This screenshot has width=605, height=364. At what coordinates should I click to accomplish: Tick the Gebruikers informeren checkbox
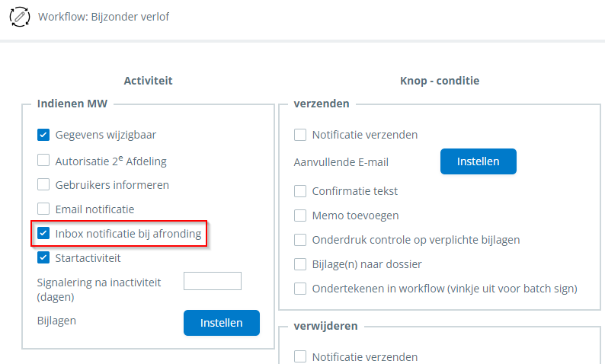click(43, 184)
